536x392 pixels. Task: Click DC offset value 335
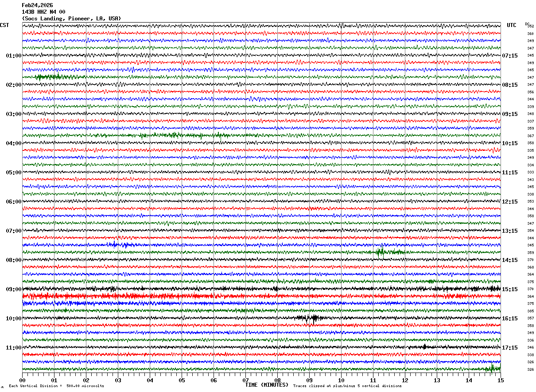[530, 150]
